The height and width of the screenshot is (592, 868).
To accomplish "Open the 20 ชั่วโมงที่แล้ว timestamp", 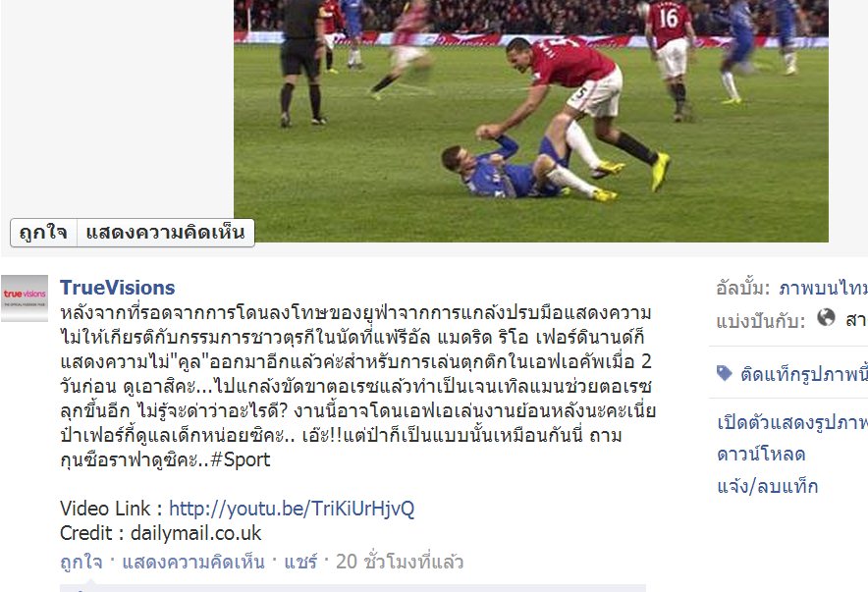I will coord(399,562).
